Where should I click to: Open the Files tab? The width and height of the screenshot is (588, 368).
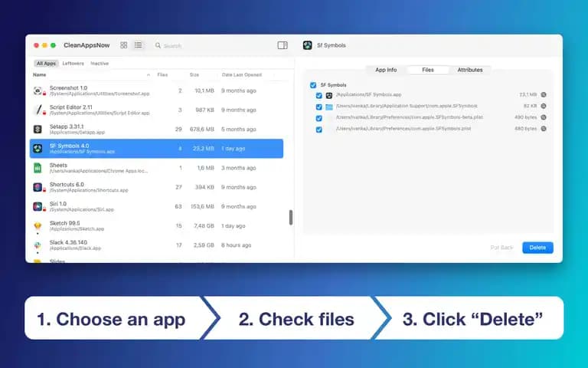427,70
